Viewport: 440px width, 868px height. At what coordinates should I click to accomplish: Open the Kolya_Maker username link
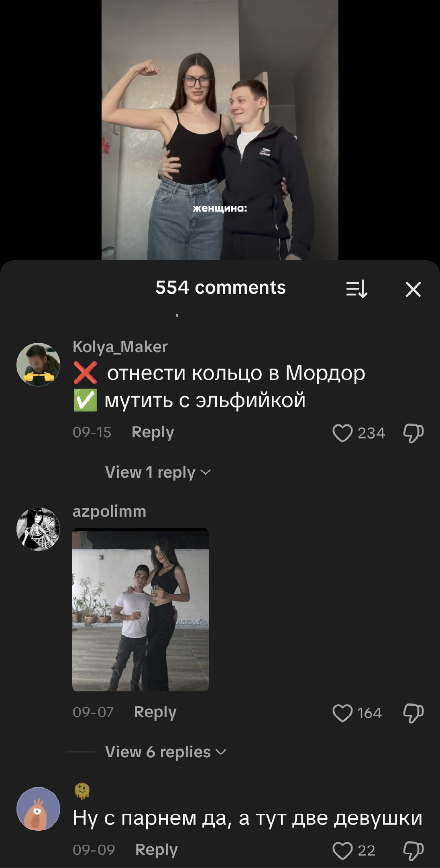pos(120,347)
